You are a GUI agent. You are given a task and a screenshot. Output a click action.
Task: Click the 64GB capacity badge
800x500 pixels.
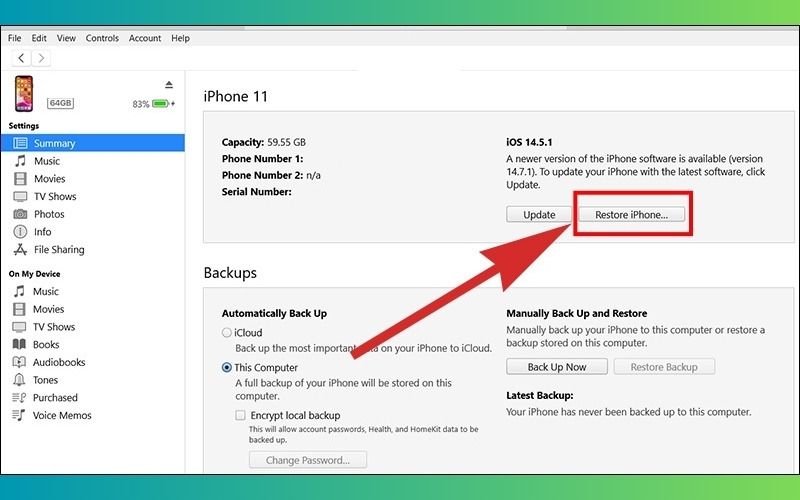point(60,103)
